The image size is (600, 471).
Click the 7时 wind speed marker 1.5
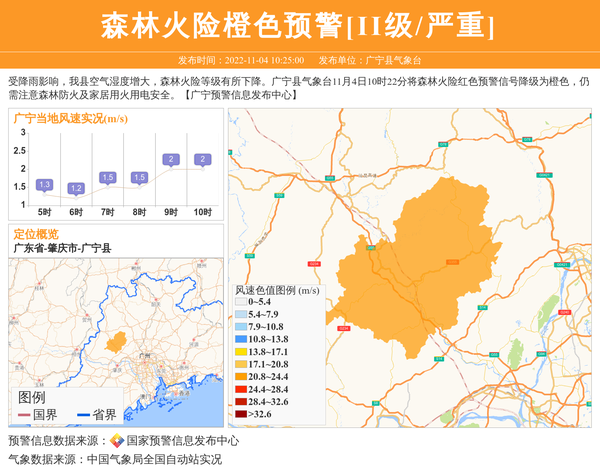click(108, 178)
